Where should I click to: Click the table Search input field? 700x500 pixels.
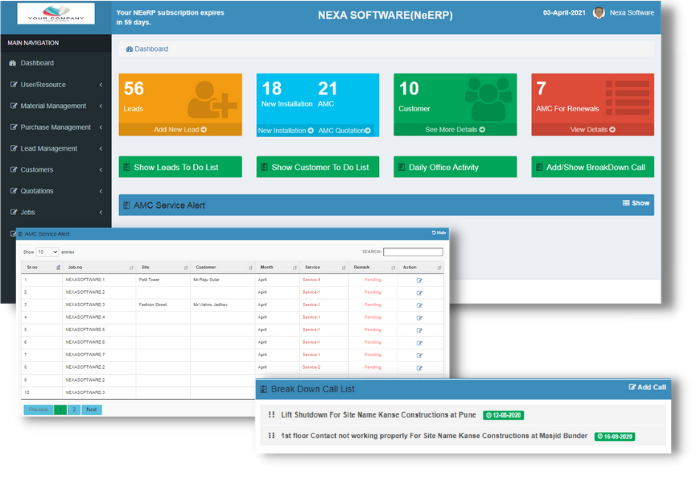412,252
